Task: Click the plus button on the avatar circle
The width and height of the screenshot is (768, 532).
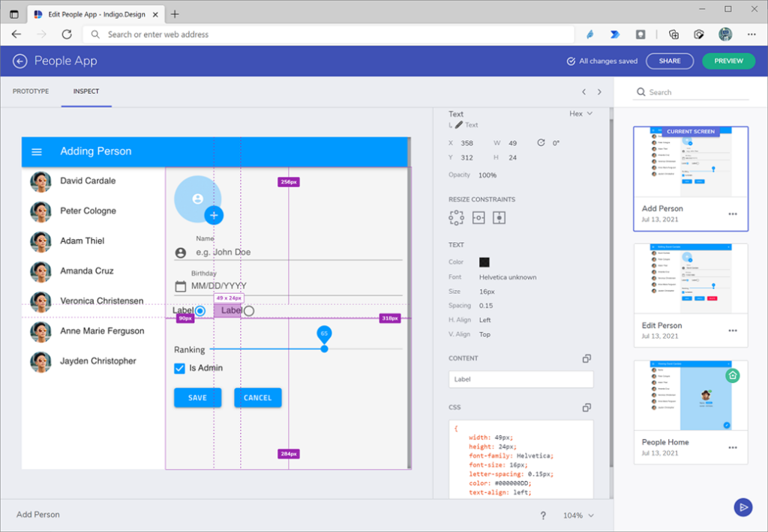Action: (214, 215)
